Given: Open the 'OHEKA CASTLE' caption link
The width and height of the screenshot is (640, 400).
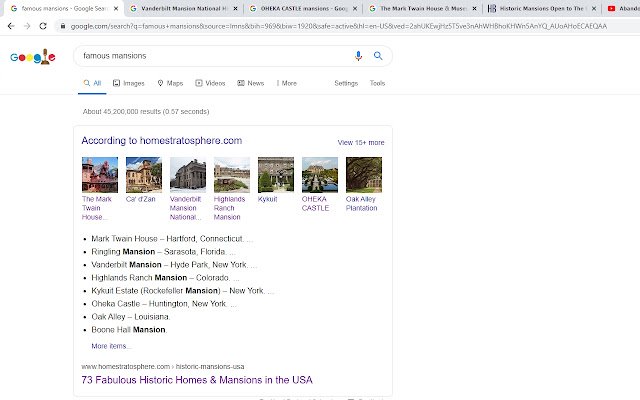Looking at the screenshot, I should pyautogui.click(x=316, y=204).
